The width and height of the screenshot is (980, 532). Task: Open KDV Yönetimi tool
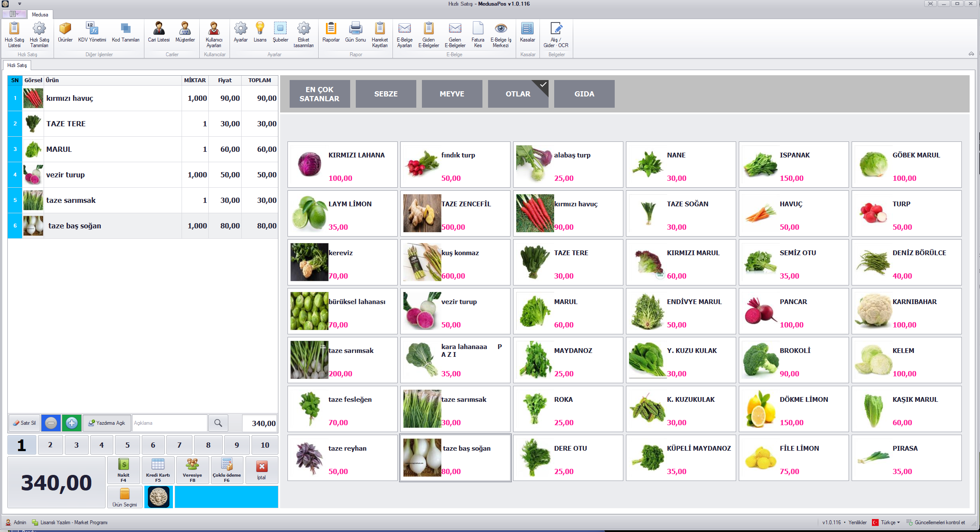(x=92, y=32)
